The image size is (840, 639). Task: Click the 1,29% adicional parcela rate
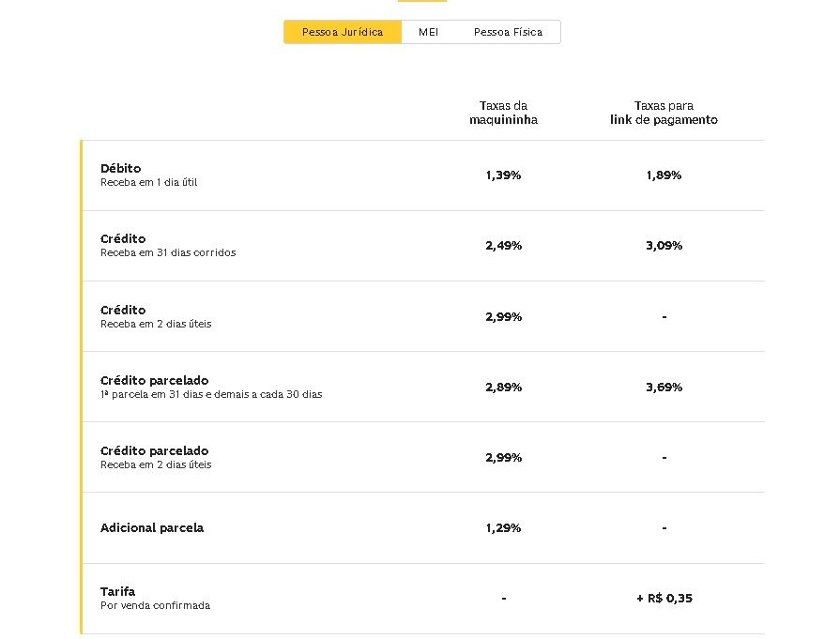coord(503,528)
